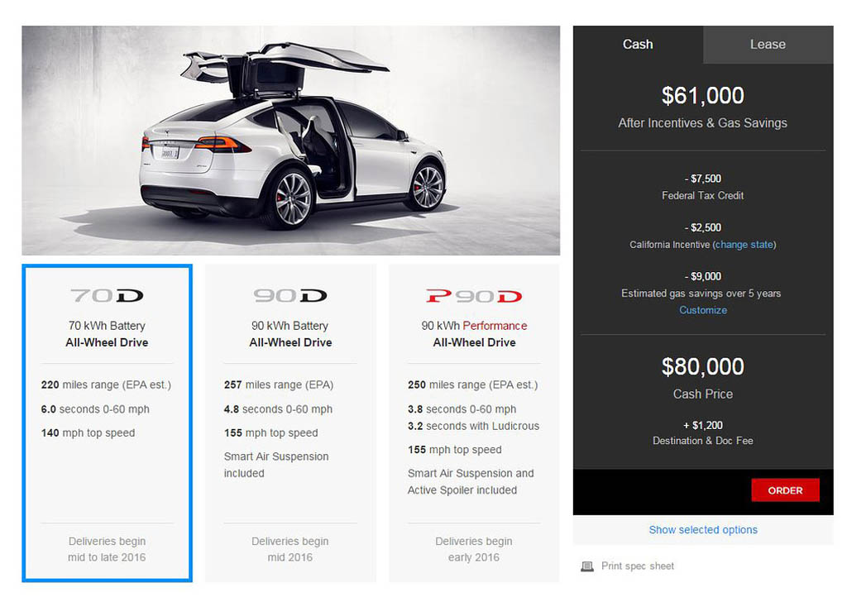The width and height of the screenshot is (847, 616).
Task: Click Print spec sheet link
Action: 638,566
